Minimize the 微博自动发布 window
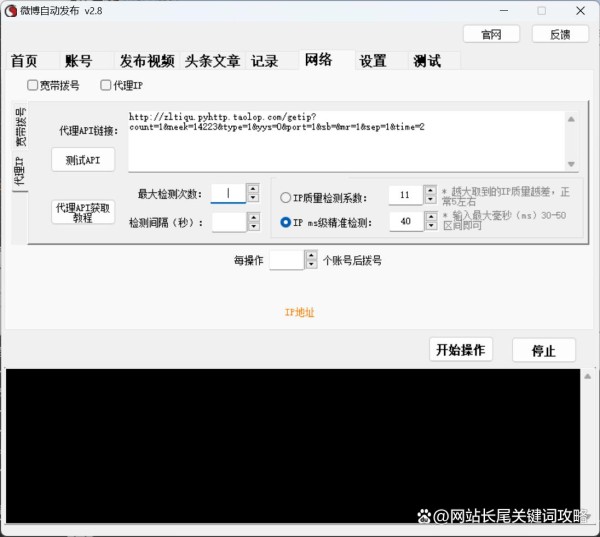This screenshot has width=600, height=537. 504,11
